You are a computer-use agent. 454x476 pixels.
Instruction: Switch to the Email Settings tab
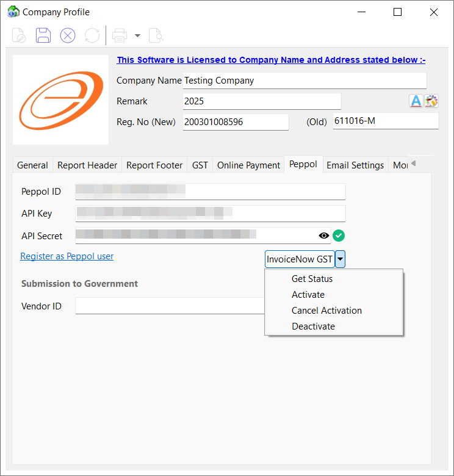click(x=355, y=165)
